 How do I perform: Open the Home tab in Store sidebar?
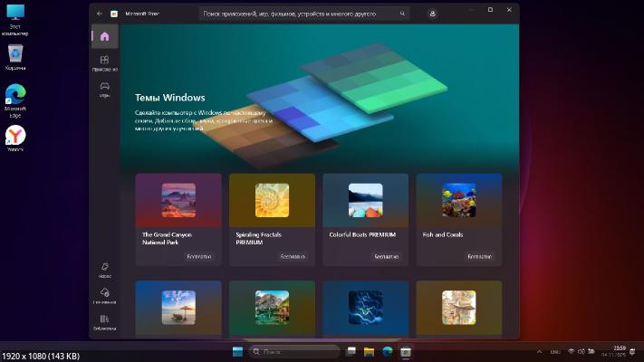105,37
